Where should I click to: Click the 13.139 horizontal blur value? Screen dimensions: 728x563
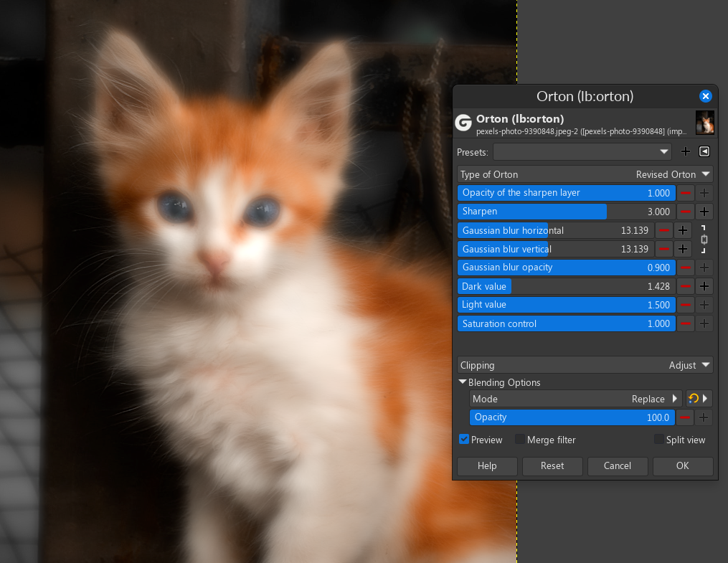(635, 231)
